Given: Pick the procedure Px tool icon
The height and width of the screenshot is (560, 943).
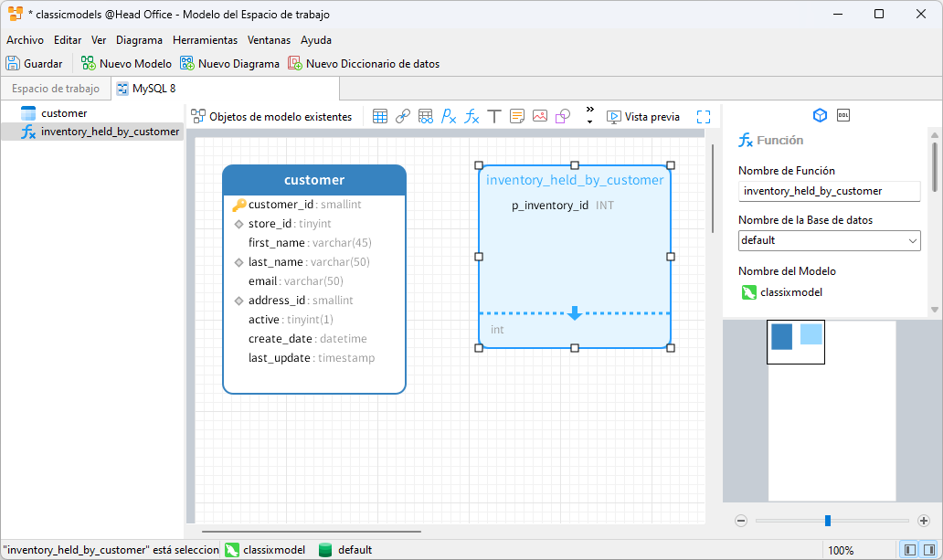Looking at the screenshot, I should (449, 117).
